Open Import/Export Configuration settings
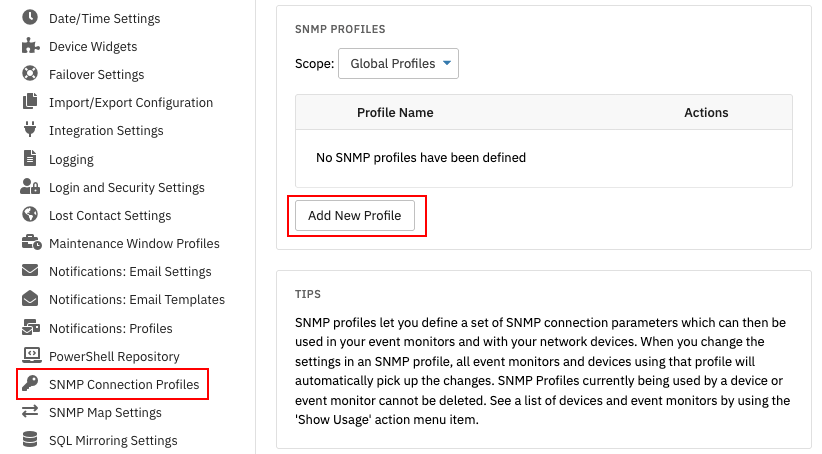Viewport: 822px width, 454px height. coord(131,102)
